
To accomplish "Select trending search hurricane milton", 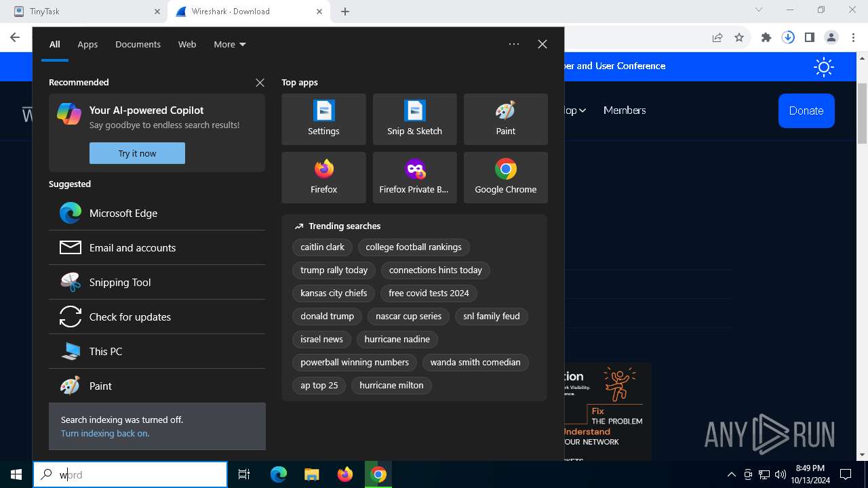I will click(391, 386).
